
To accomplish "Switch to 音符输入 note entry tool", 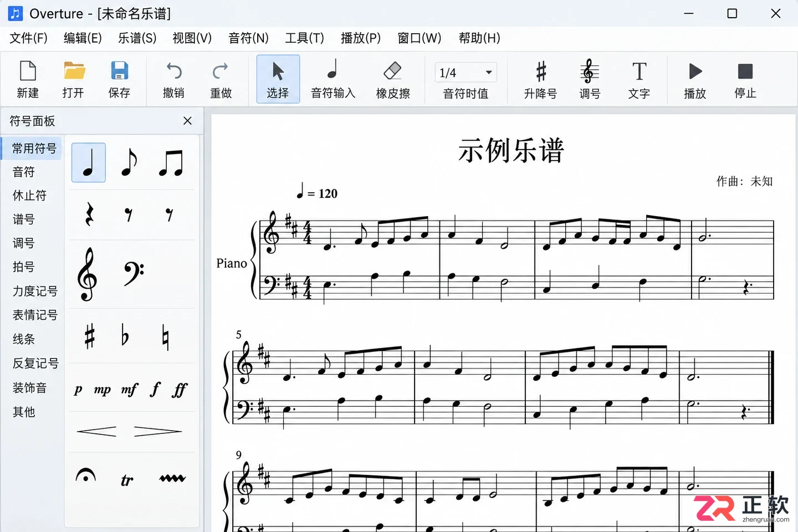I will tap(332, 80).
